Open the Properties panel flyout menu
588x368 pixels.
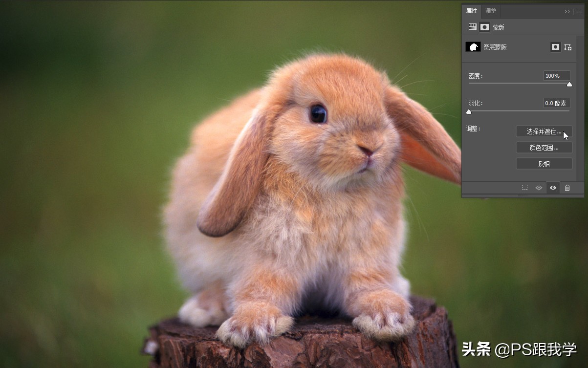click(x=579, y=11)
